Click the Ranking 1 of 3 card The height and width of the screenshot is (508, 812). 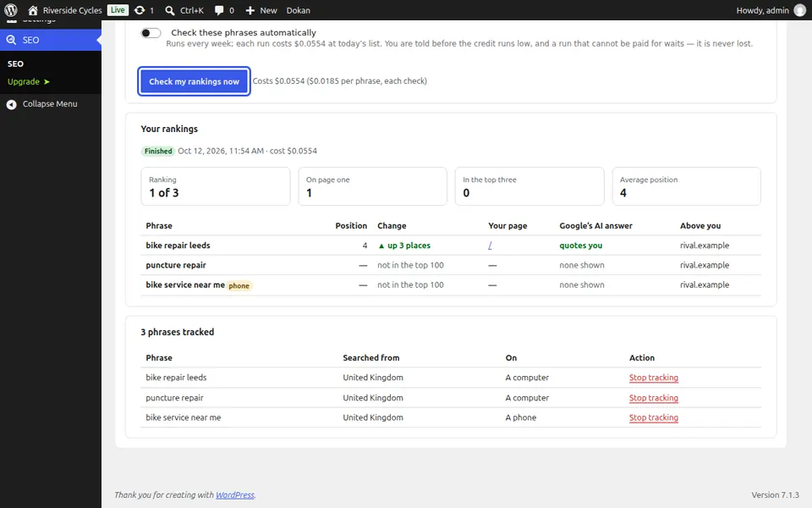(216, 186)
